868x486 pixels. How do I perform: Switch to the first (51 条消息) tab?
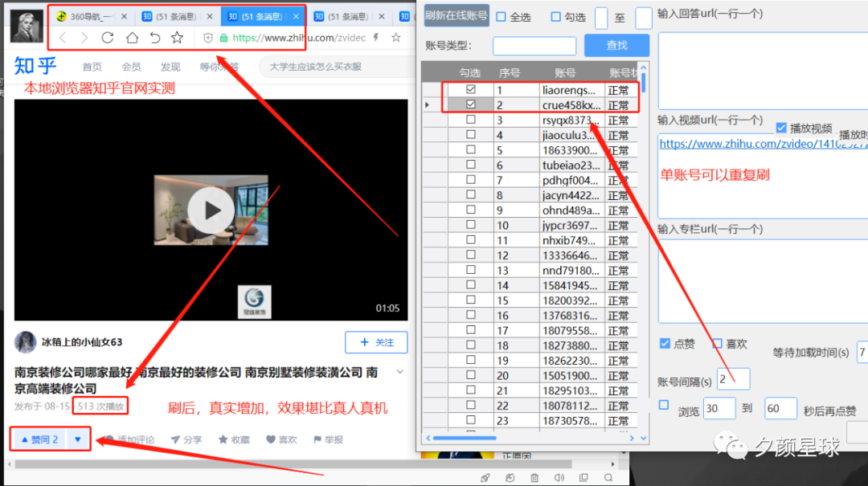pos(176,17)
